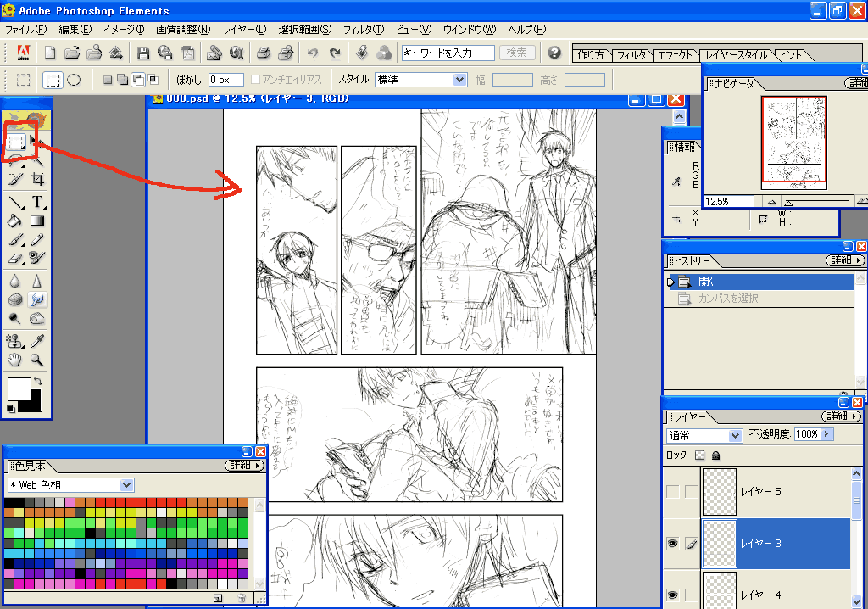The width and height of the screenshot is (868, 609).
Task: Open the opacity slider arrow beside 100%
Action: click(x=827, y=434)
